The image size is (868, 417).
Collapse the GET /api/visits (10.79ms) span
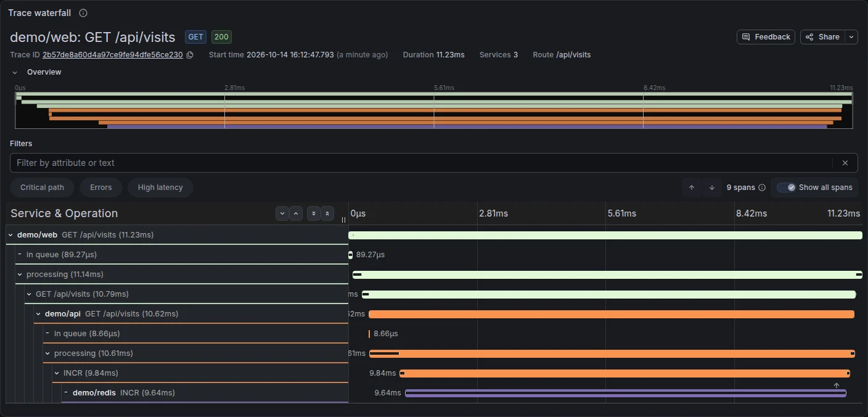[29, 294]
